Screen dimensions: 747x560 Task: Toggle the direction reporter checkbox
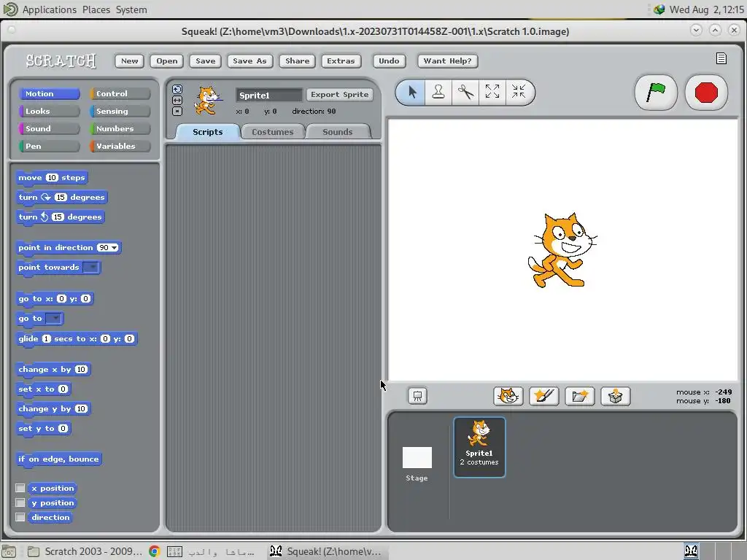click(20, 517)
